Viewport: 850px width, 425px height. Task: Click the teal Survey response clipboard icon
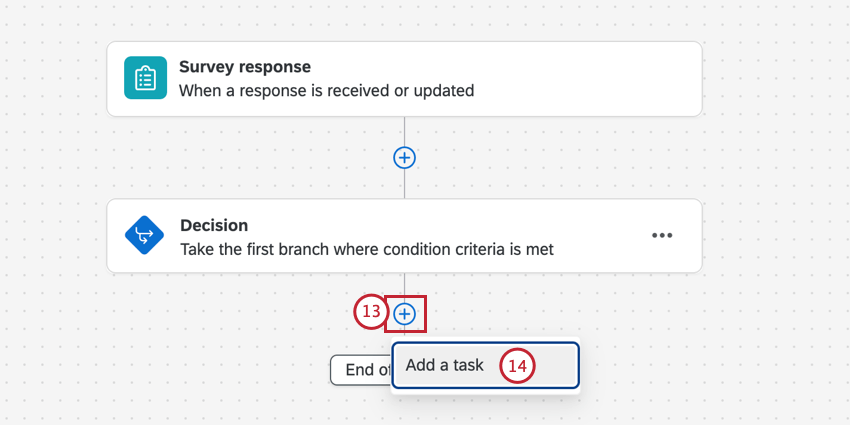coord(145,78)
